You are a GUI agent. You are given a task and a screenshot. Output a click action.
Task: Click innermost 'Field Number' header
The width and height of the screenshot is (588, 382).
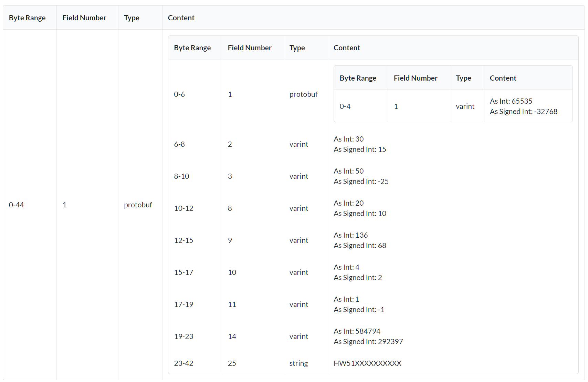coord(416,78)
